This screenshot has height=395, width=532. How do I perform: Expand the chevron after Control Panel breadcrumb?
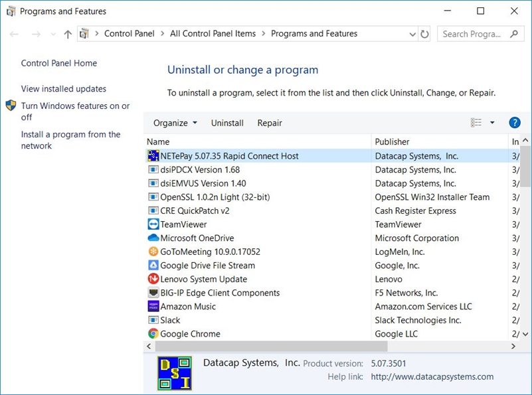coord(163,34)
